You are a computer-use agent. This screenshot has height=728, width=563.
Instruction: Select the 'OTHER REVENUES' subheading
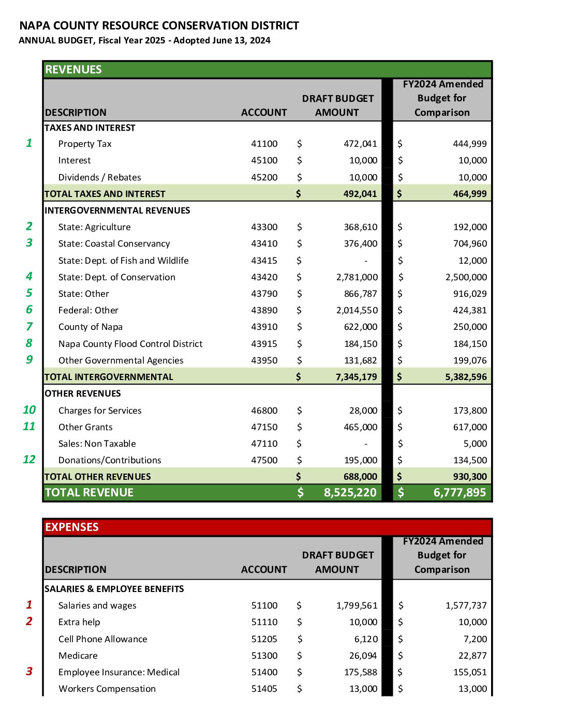coord(83,393)
